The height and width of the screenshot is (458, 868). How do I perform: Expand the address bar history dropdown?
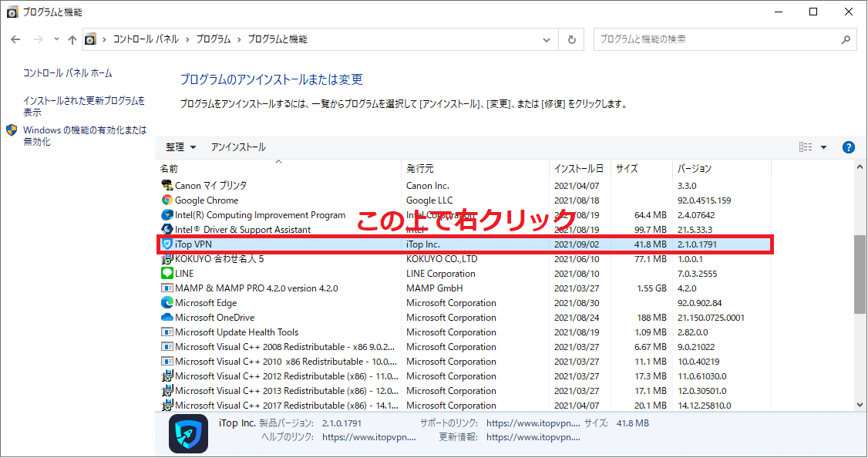tap(547, 39)
